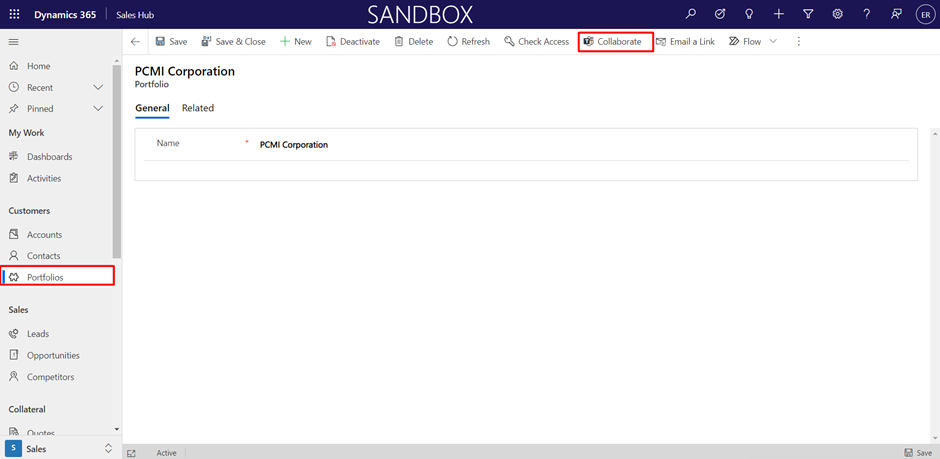This screenshot has width=940, height=459.
Task: Click the PCMI Corporation record title
Action: pos(185,71)
